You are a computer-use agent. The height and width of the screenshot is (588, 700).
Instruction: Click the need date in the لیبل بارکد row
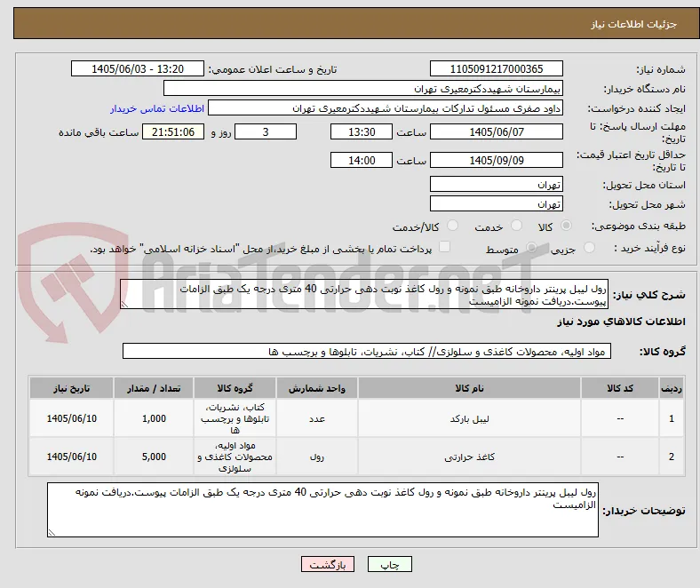[x=71, y=418]
